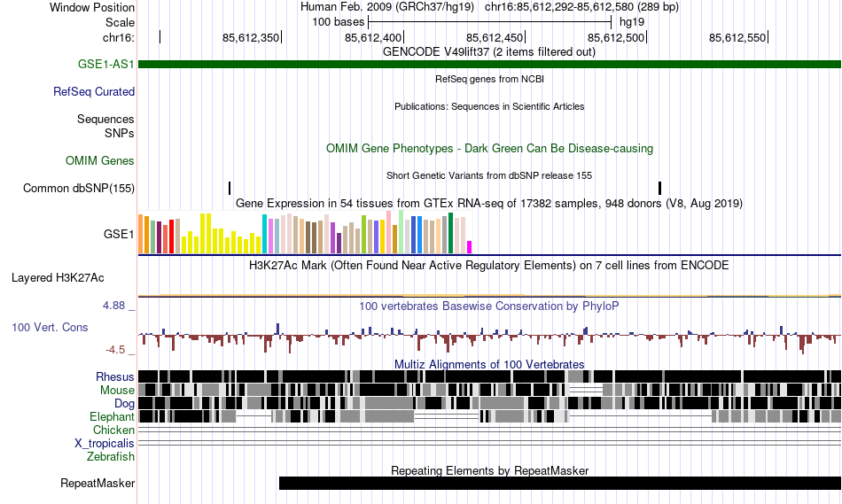The width and height of the screenshot is (842, 504).
Task: Open the Layered H3K27Ac track label
Action: pos(58,277)
